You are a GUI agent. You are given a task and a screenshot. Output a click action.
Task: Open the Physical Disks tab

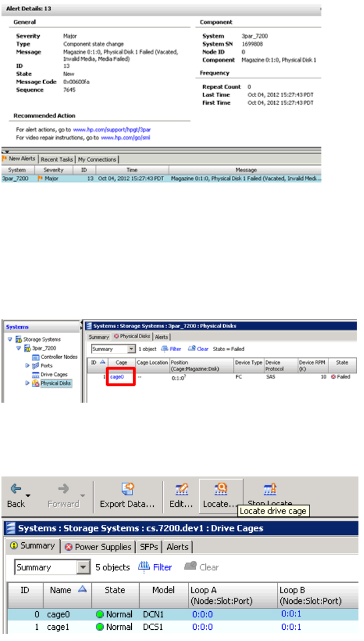point(132,336)
